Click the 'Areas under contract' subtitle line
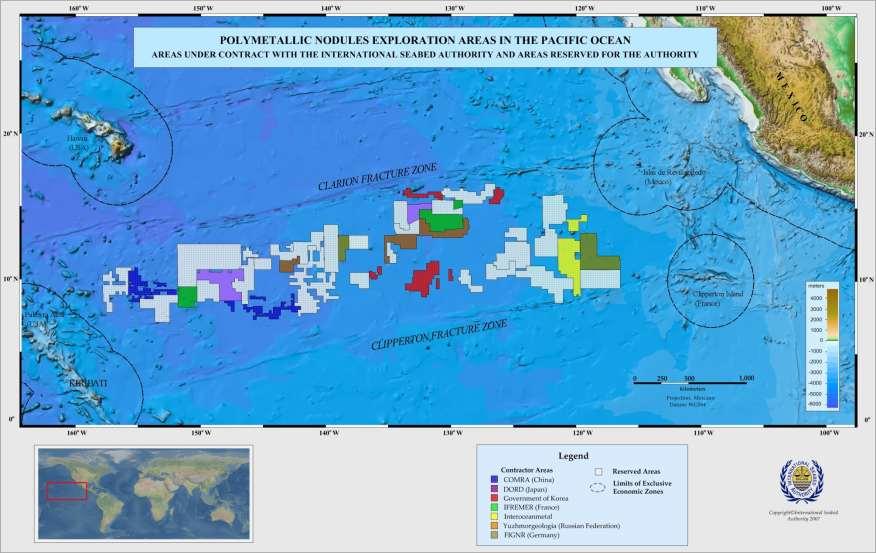The width and height of the screenshot is (876, 553). pos(425,55)
